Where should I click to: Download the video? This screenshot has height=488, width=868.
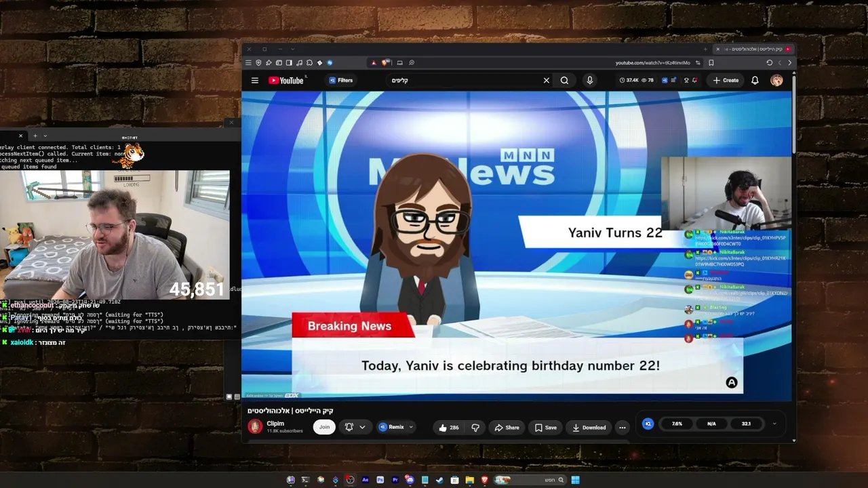589,428
